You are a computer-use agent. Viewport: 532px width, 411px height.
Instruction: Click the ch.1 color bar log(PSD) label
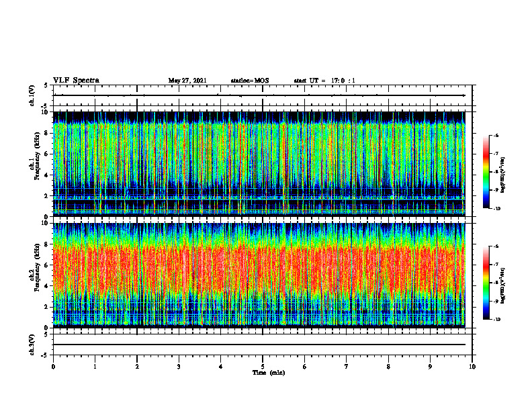tap(503, 175)
